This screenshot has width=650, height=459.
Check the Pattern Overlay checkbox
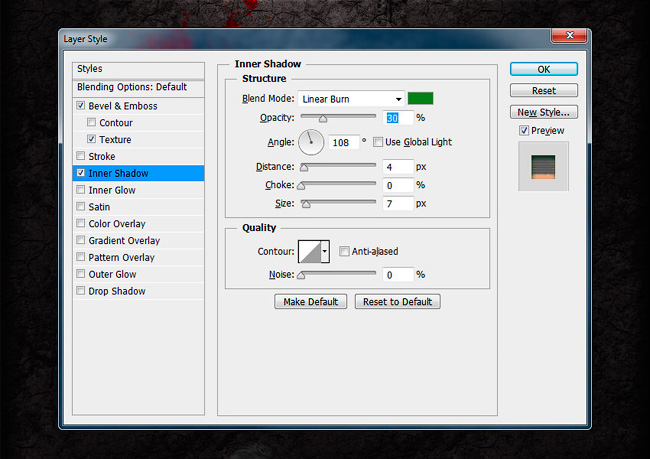pyautogui.click(x=80, y=257)
